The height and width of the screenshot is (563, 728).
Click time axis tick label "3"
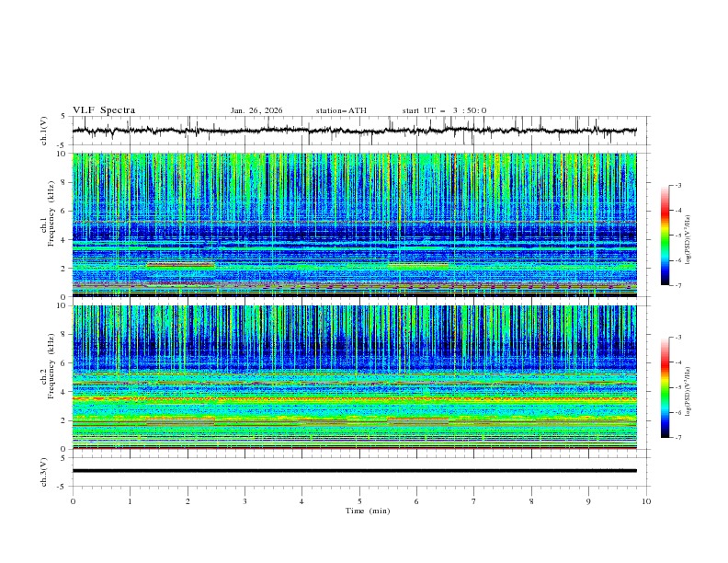245,501
